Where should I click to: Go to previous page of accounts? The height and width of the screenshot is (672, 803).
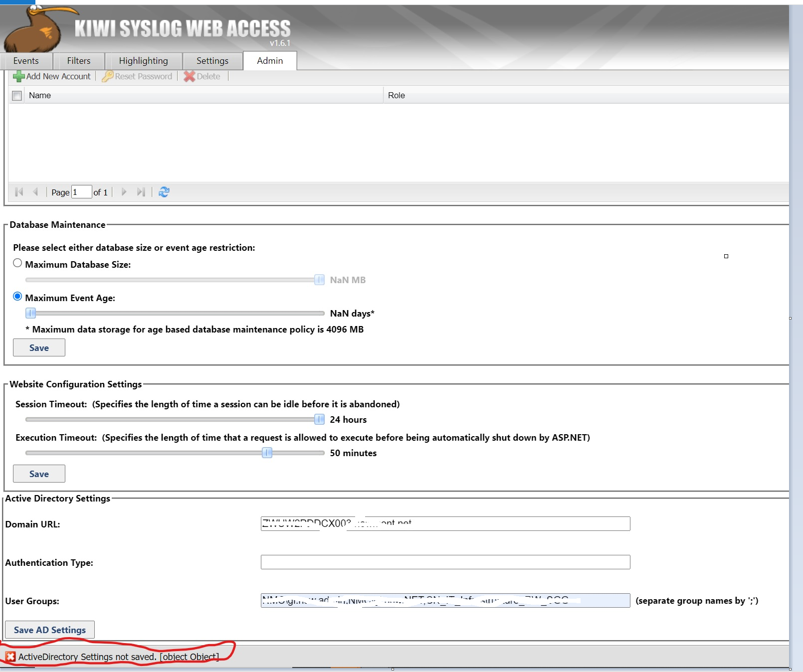tap(35, 192)
